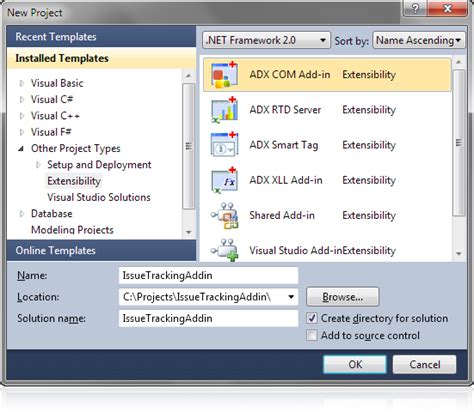Click the template list scroll-down arrow

(x=459, y=254)
